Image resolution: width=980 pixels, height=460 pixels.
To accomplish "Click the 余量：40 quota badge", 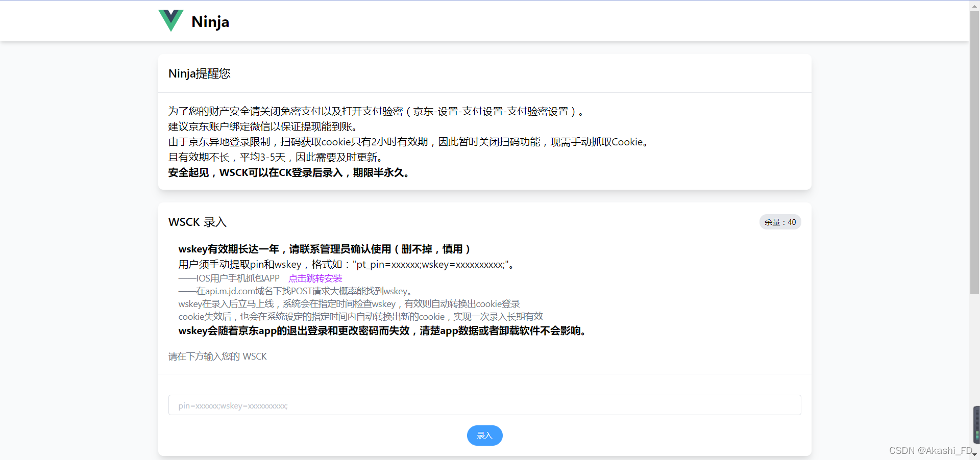I will tap(779, 222).
